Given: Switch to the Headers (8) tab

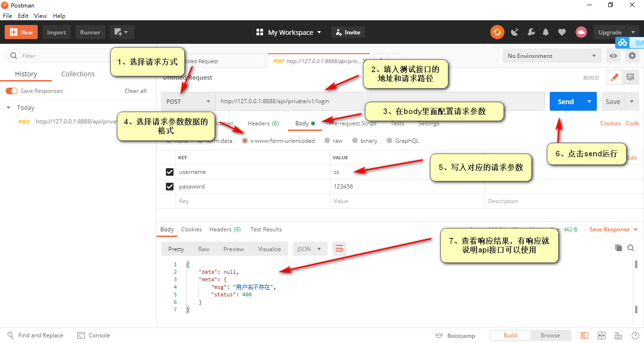Looking at the screenshot, I should click(263, 123).
